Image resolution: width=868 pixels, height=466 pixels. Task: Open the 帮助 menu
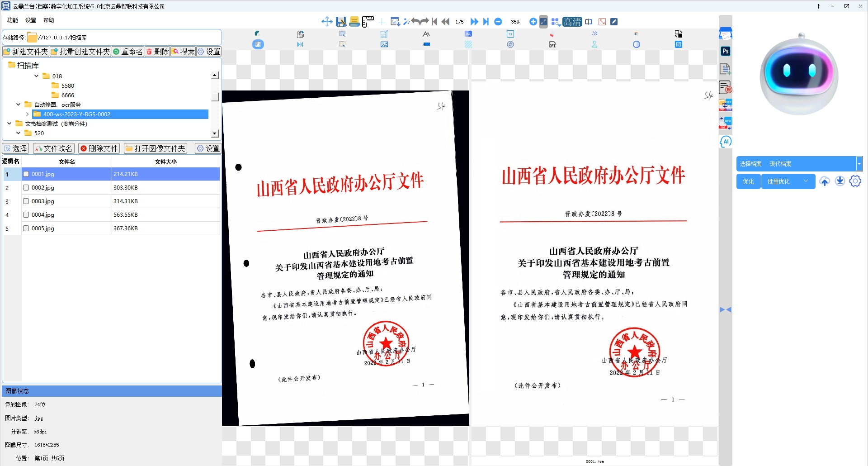[49, 20]
